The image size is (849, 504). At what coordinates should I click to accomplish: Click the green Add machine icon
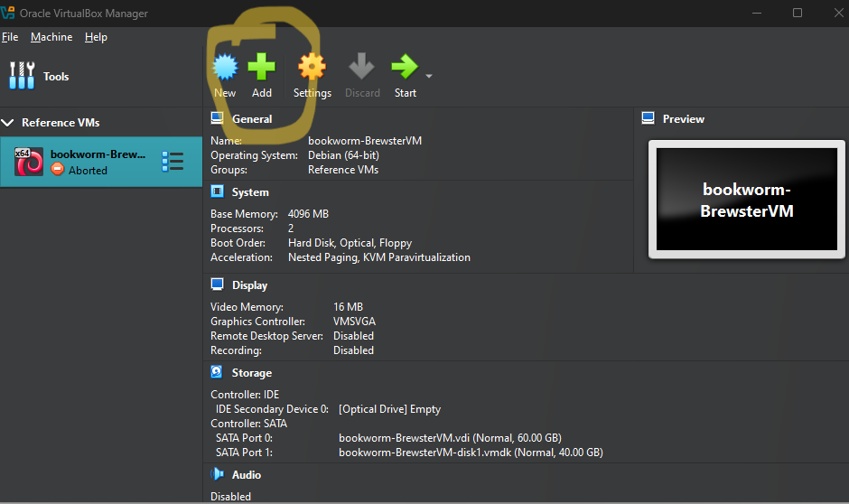(262, 67)
